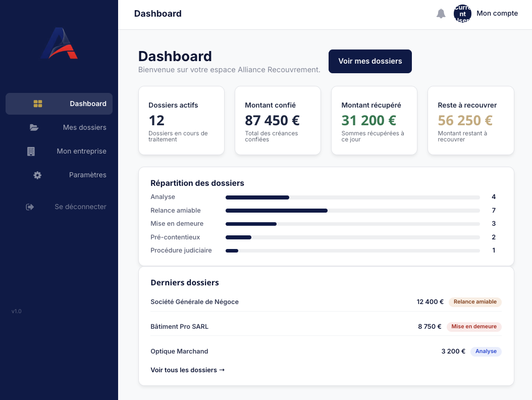Click the Mise en demeure status badge
This screenshot has width=532, height=400.
pyautogui.click(x=474, y=327)
